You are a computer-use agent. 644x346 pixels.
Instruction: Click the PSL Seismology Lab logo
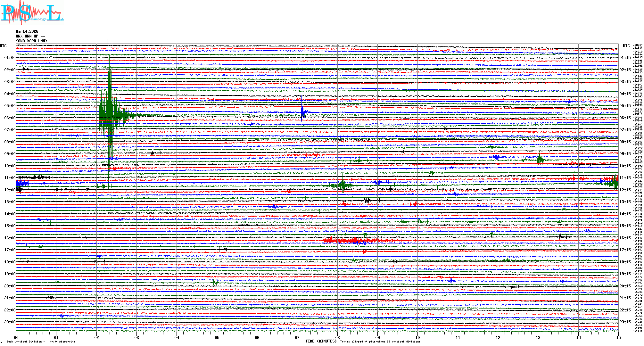click(x=32, y=13)
